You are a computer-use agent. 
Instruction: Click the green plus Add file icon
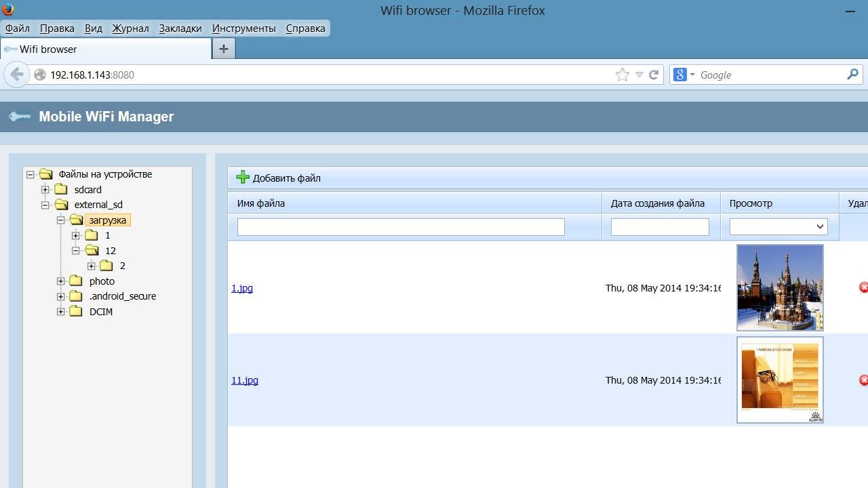click(x=243, y=178)
